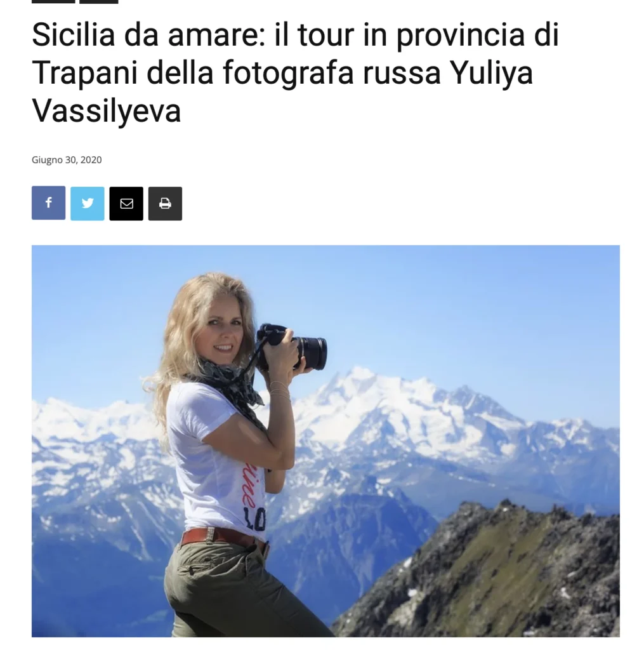
Task: Click the rocky green ridge in the photo
Action: click(489, 576)
